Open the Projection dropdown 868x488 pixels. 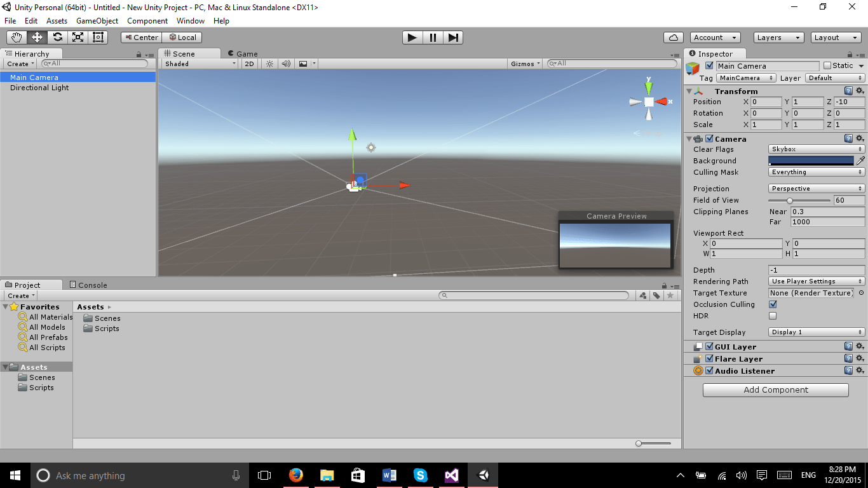coord(816,188)
